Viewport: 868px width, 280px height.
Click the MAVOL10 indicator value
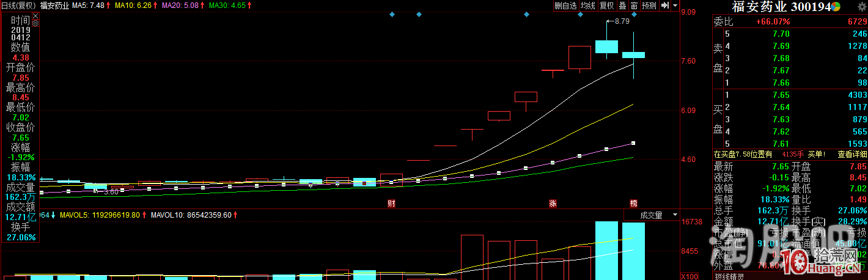[191, 215]
